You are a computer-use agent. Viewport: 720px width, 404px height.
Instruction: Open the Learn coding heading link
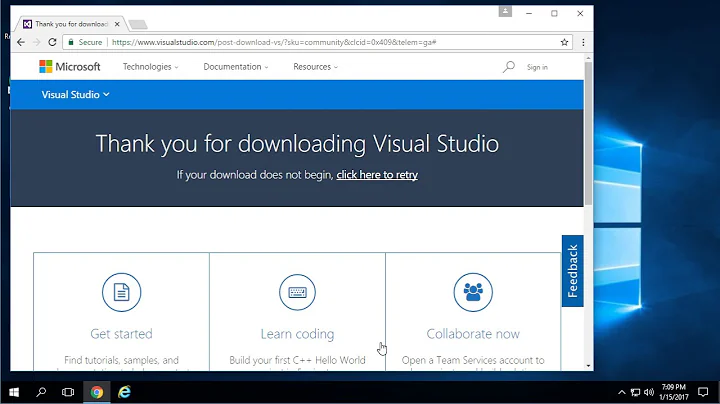tap(297, 334)
